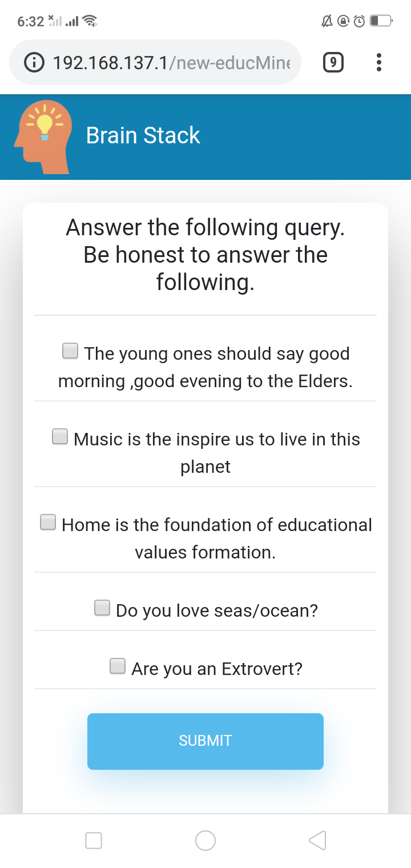Tap the Android back navigation button
This screenshot has width=411, height=868.
point(317,840)
